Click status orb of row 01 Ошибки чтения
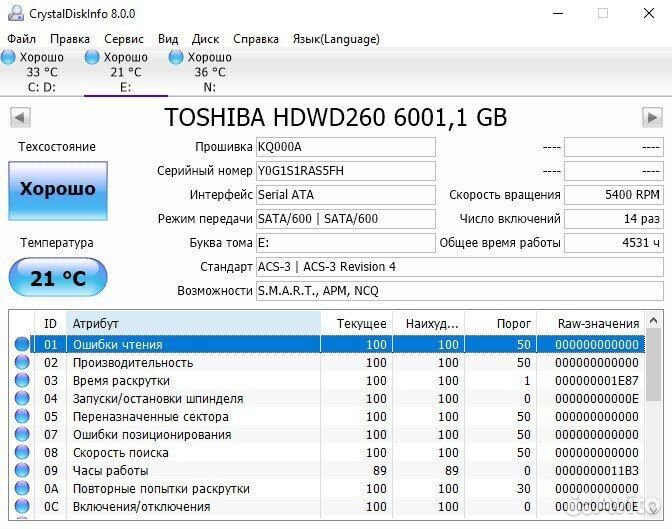Image resolution: width=672 pixels, height=529 pixels. tap(22, 344)
